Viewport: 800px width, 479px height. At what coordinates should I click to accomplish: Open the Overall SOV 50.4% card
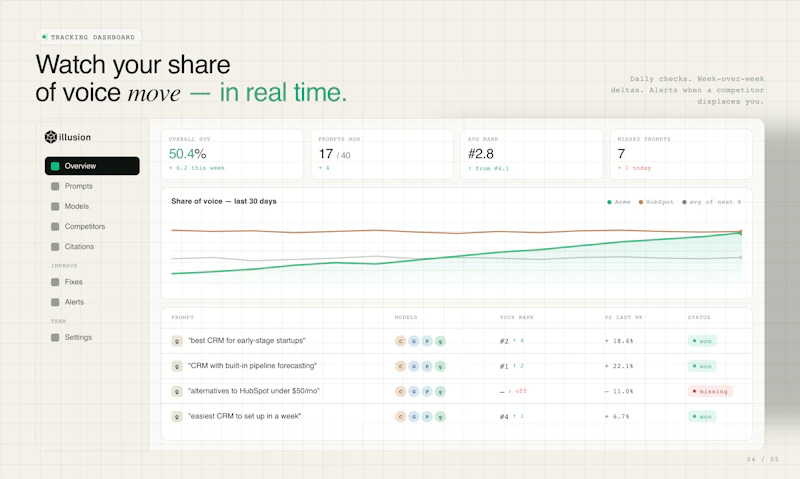click(232, 154)
